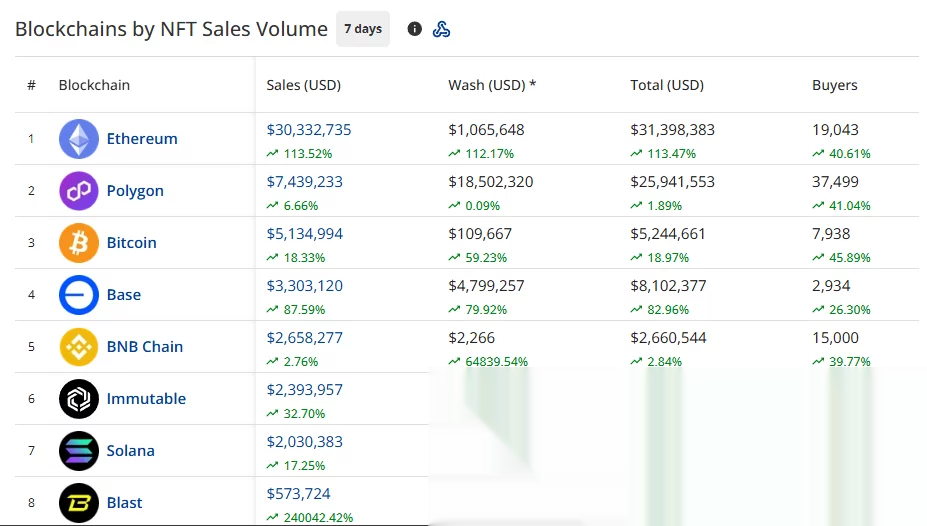Click the Bitcoin logo icon

pyautogui.click(x=79, y=243)
